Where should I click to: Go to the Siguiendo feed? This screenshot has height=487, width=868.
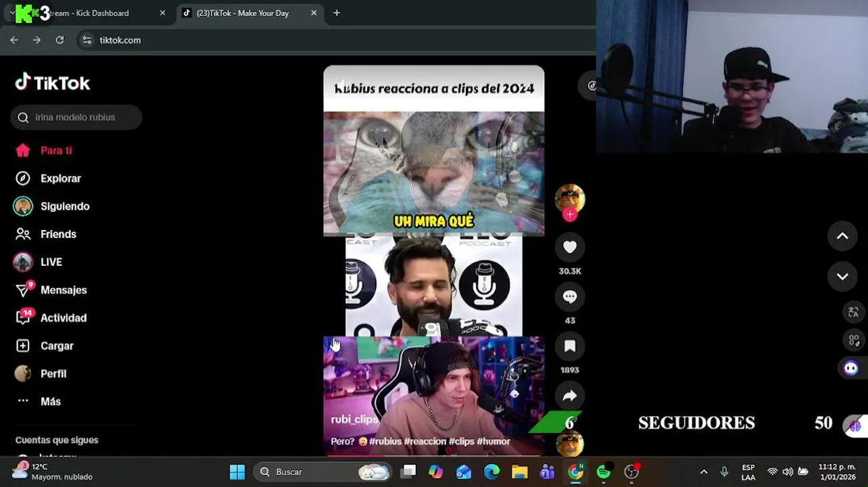click(52, 206)
